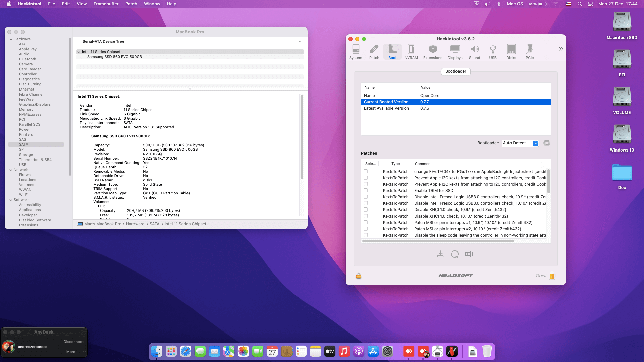The width and height of the screenshot is (644, 362).
Task: Open the Disks section in Hackintool
Action: click(x=511, y=52)
